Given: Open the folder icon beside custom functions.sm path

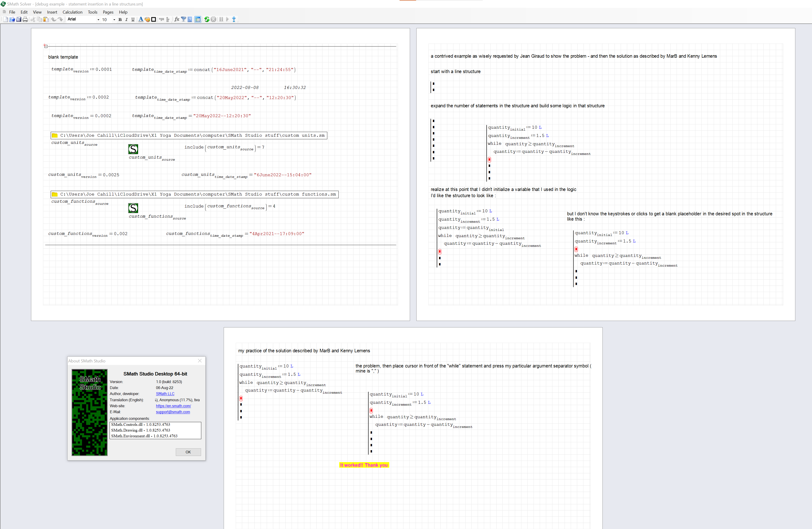Looking at the screenshot, I should click(55, 194).
